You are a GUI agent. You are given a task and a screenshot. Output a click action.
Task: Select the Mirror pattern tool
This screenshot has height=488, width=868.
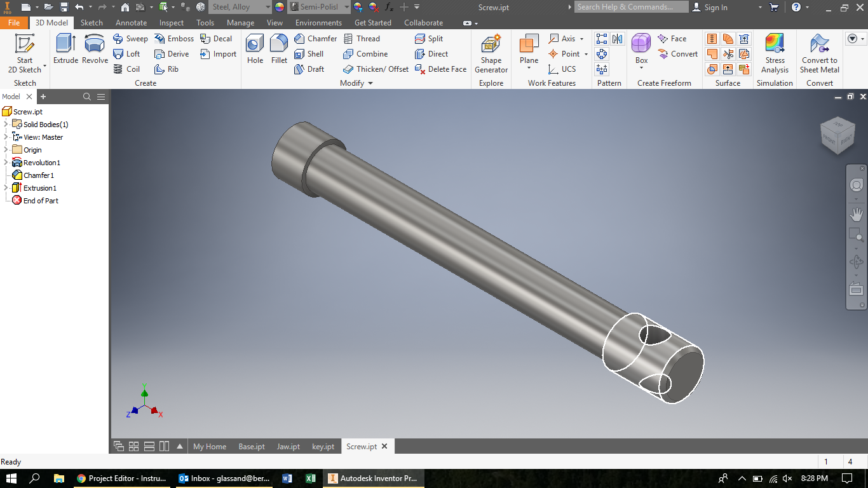618,39
